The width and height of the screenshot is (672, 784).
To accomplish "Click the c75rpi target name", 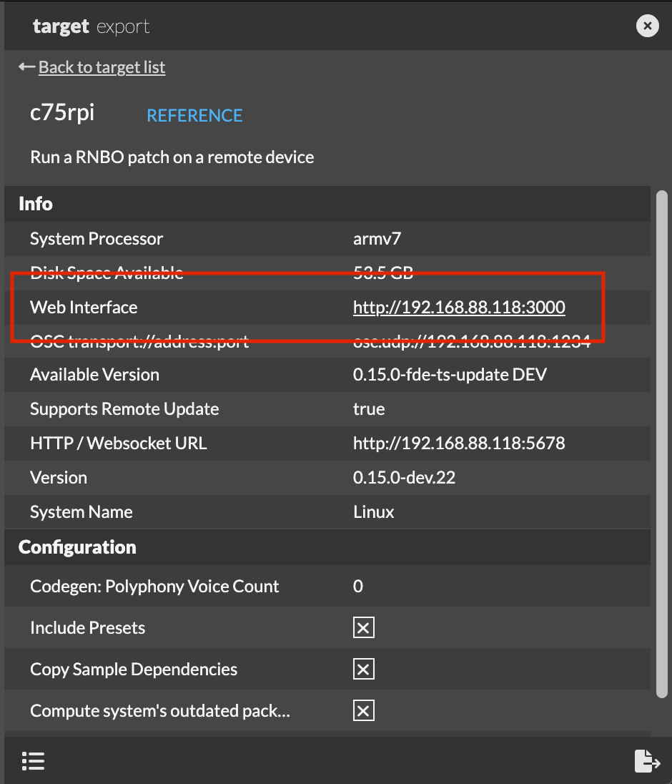I will pyautogui.click(x=62, y=113).
